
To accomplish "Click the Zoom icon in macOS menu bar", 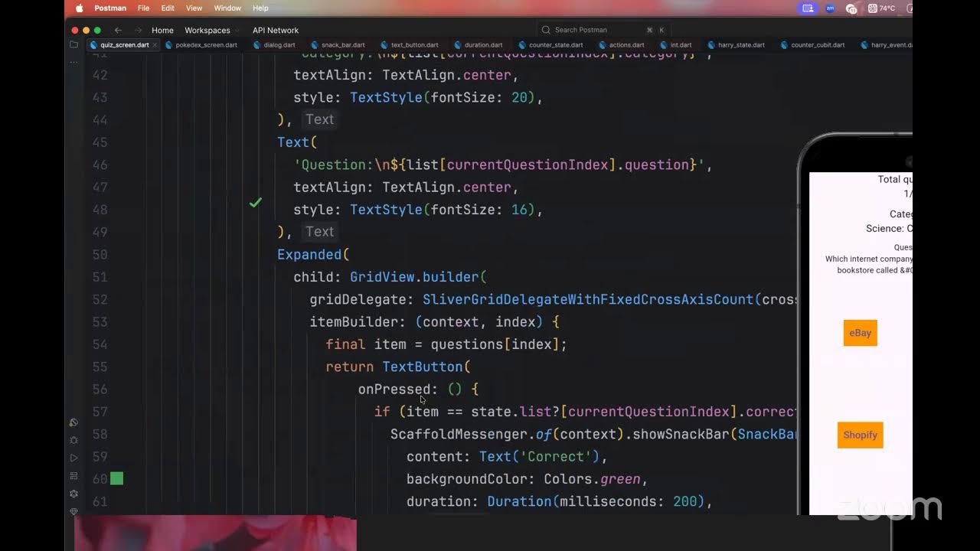I will coord(830,8).
